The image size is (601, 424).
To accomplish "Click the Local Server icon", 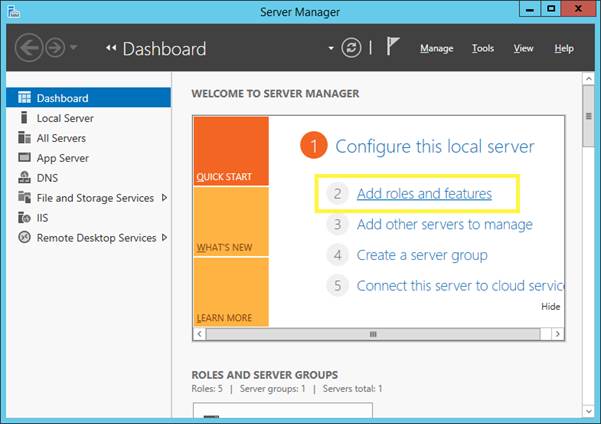I will click(24, 118).
